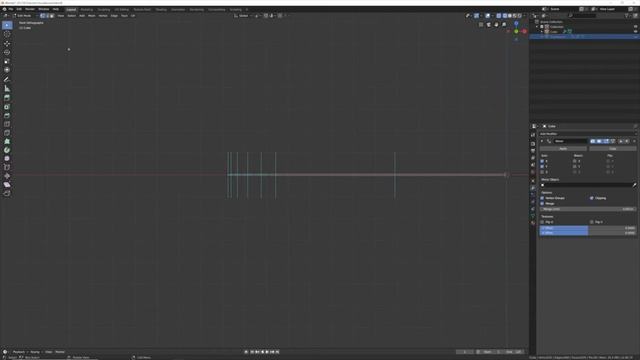Image resolution: width=640 pixels, height=360 pixels.
Task: Click the viewport zoom magnifier icon
Action: click(x=504, y=25)
